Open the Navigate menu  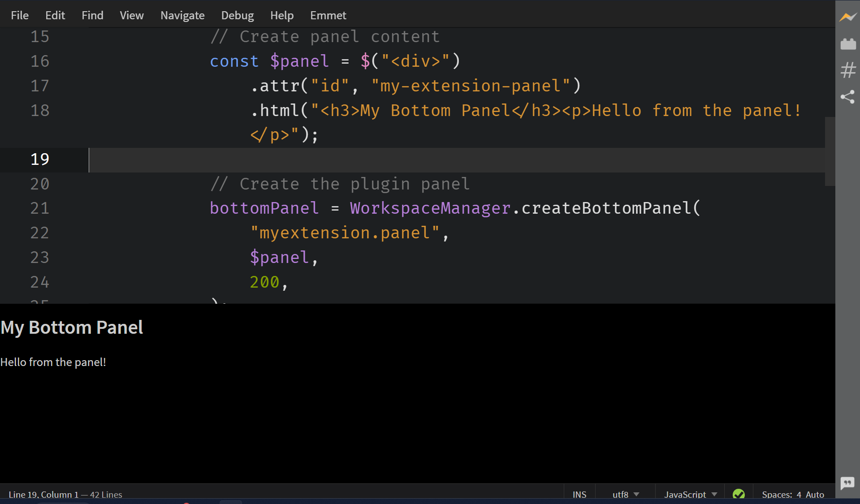point(182,15)
